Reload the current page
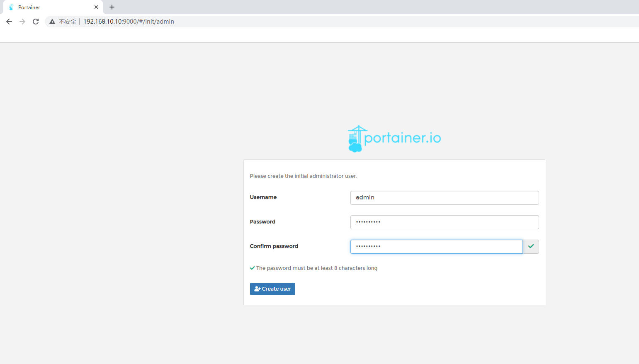Viewport: 639px width, 364px height. coord(36,22)
